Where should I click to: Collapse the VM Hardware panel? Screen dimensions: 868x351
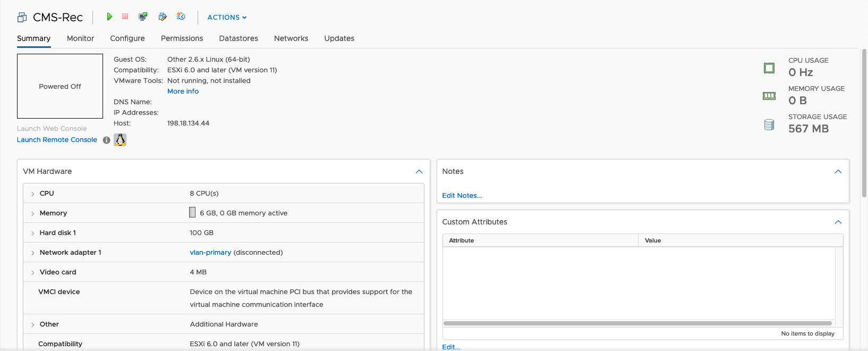[x=419, y=172]
